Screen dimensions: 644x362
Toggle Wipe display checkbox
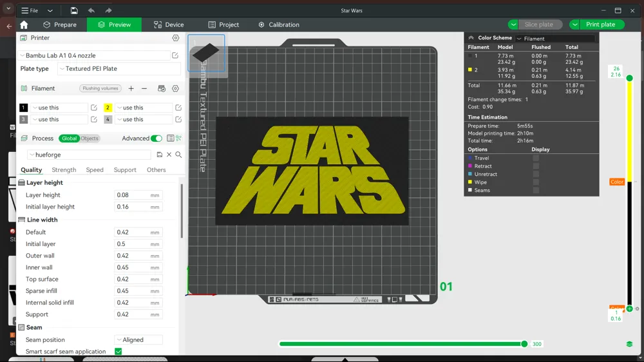click(x=536, y=182)
